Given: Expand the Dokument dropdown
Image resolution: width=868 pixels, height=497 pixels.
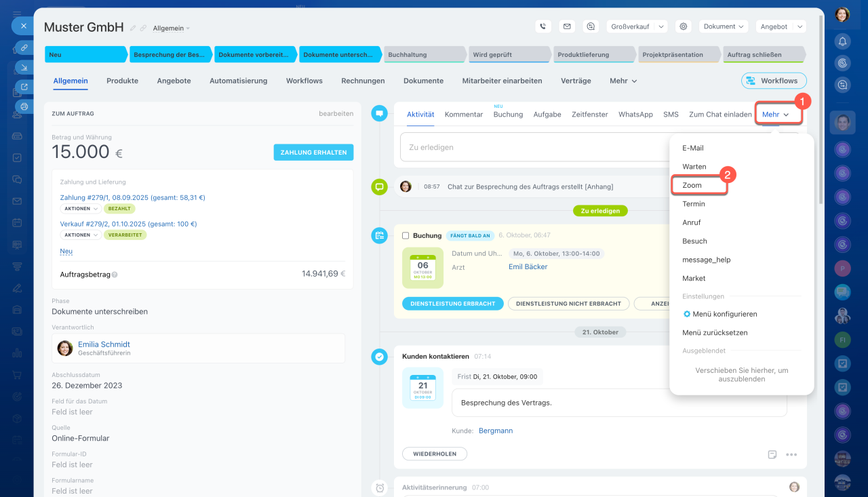Looking at the screenshot, I should click(x=724, y=26).
